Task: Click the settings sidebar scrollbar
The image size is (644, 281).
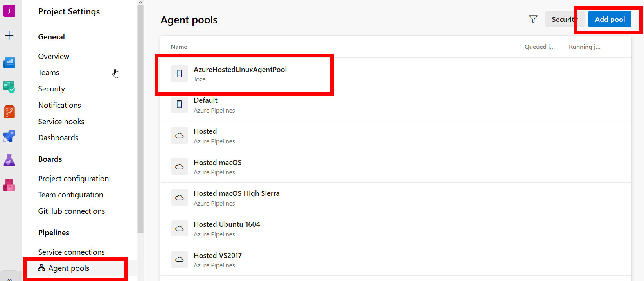Action: 140,117
